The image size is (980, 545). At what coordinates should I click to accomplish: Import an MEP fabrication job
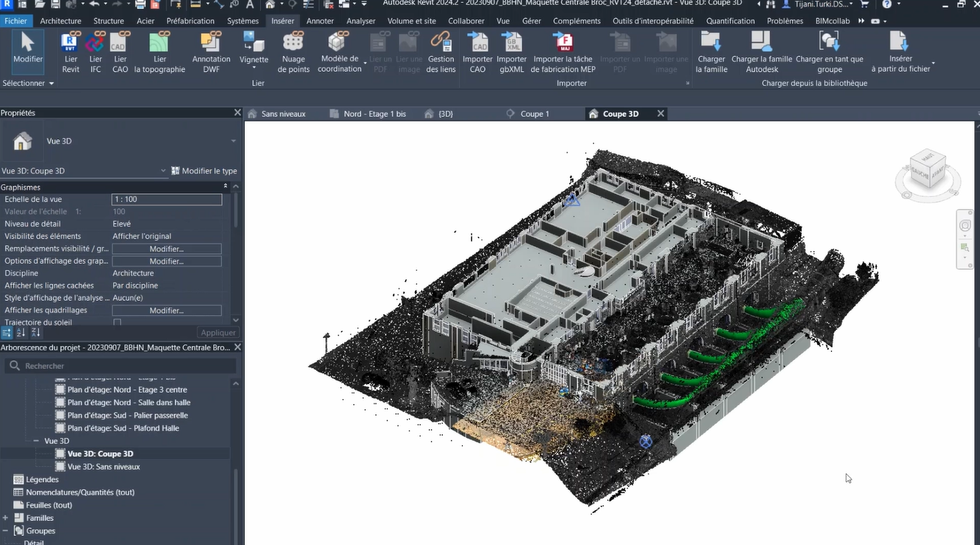[x=564, y=52]
